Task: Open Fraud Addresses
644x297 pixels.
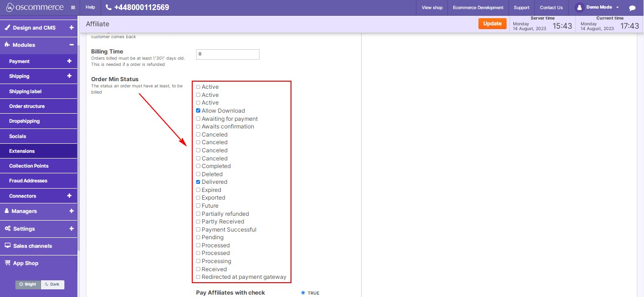Action: (x=39, y=180)
